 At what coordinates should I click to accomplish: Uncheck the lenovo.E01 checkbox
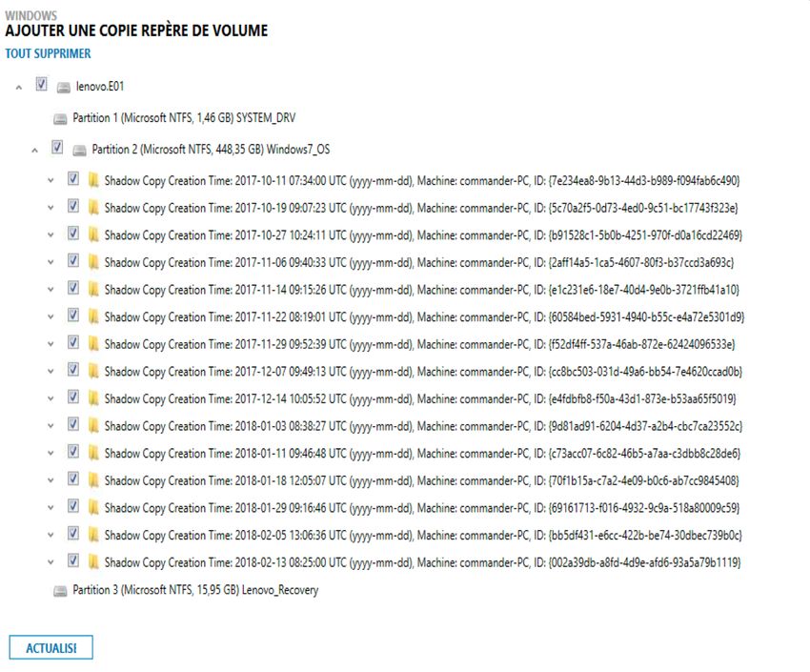pyautogui.click(x=41, y=84)
